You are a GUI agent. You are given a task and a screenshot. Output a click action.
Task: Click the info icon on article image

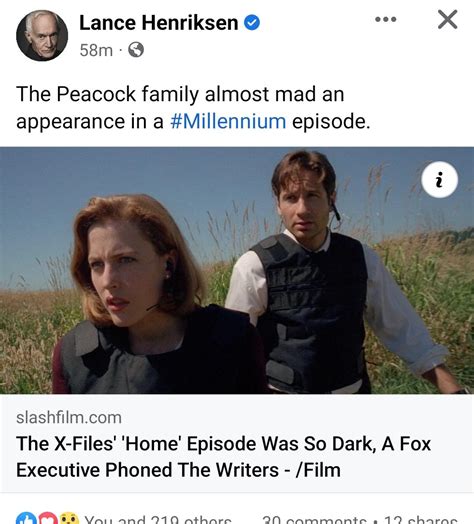pos(439,180)
